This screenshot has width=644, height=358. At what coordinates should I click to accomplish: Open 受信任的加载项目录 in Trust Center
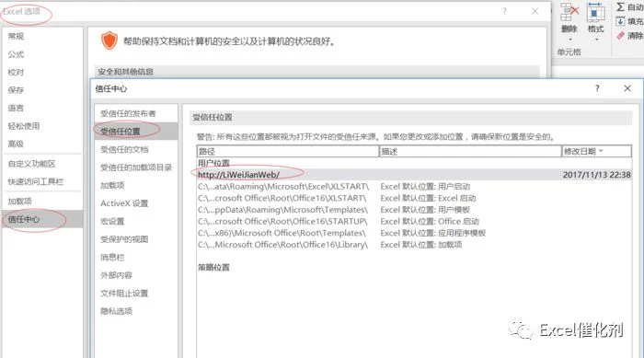pyautogui.click(x=136, y=167)
